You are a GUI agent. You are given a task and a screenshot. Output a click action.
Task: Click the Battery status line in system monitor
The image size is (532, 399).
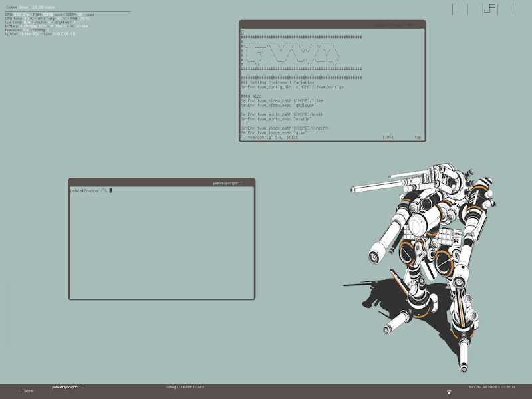click(47, 26)
